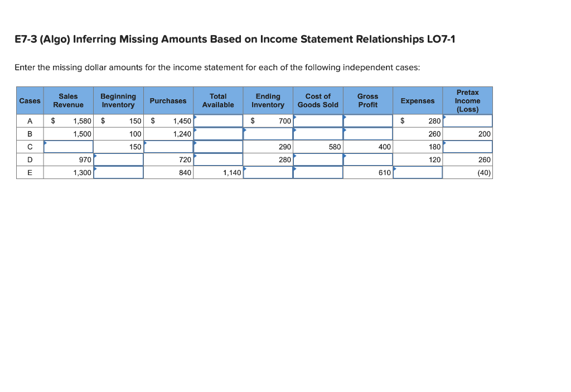Click the Pretax Income field for Case C
Screen dimensions: 571x392
(468, 147)
